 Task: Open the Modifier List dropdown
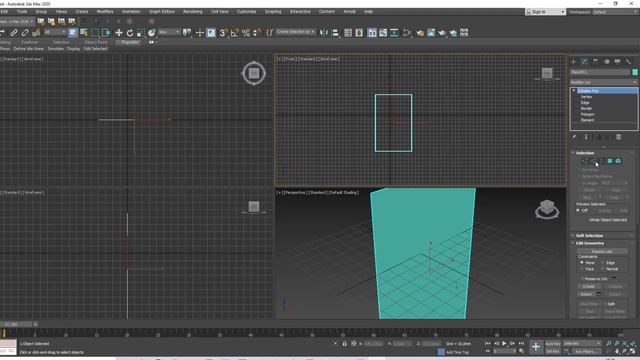pyautogui.click(x=604, y=82)
